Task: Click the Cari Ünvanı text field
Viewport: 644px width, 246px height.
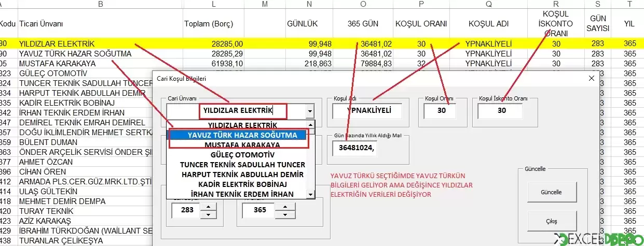Action: [x=237, y=111]
